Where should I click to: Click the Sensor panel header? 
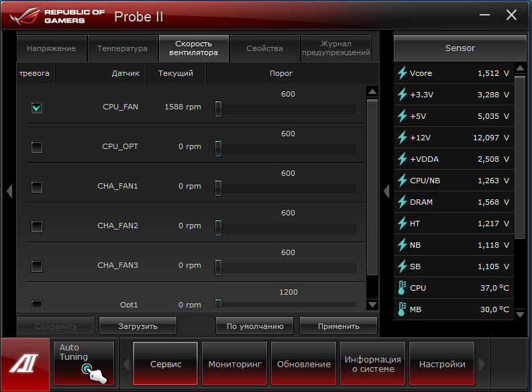coord(460,48)
